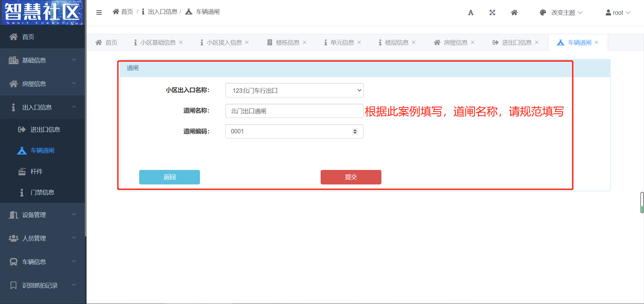This screenshot has width=644, height=304.
Task: Toggle fullscreen with the expand icon
Action: tap(492, 13)
